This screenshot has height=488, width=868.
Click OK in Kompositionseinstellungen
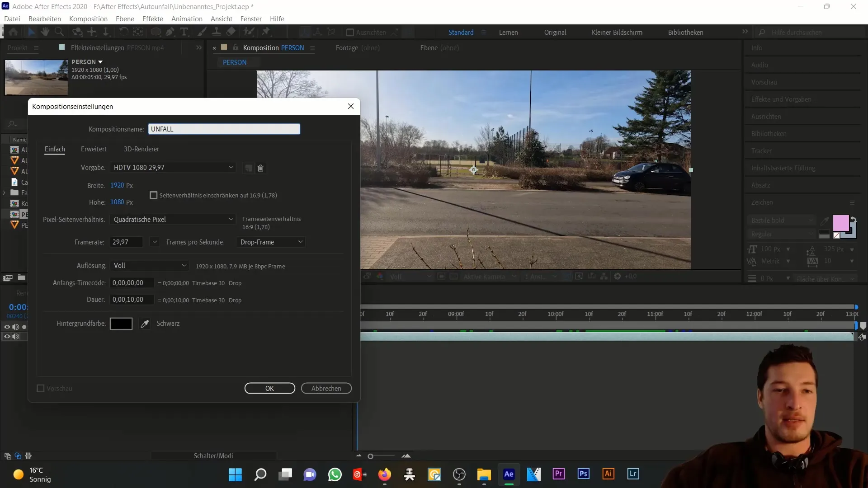pos(270,389)
